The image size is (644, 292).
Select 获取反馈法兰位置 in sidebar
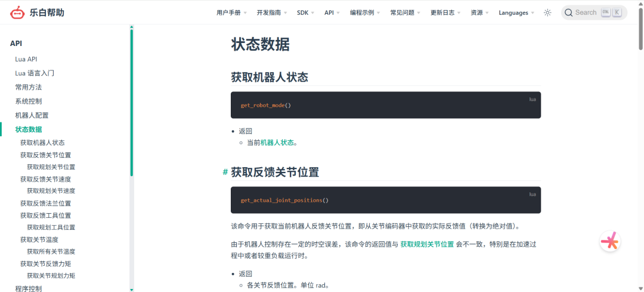45,203
